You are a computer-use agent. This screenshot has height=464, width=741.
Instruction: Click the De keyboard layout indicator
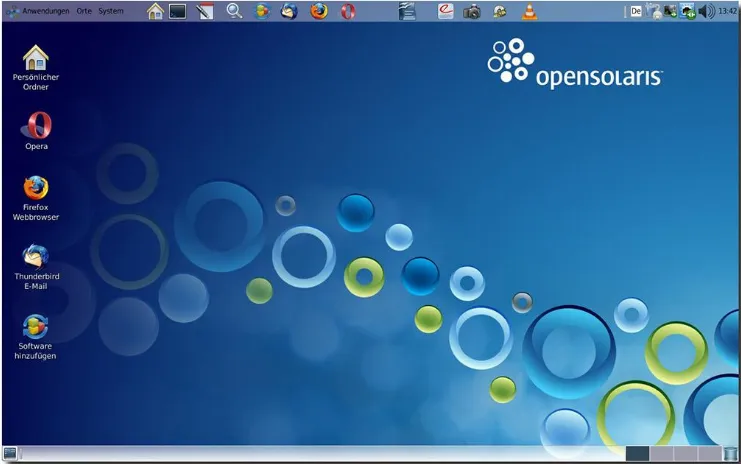click(636, 11)
